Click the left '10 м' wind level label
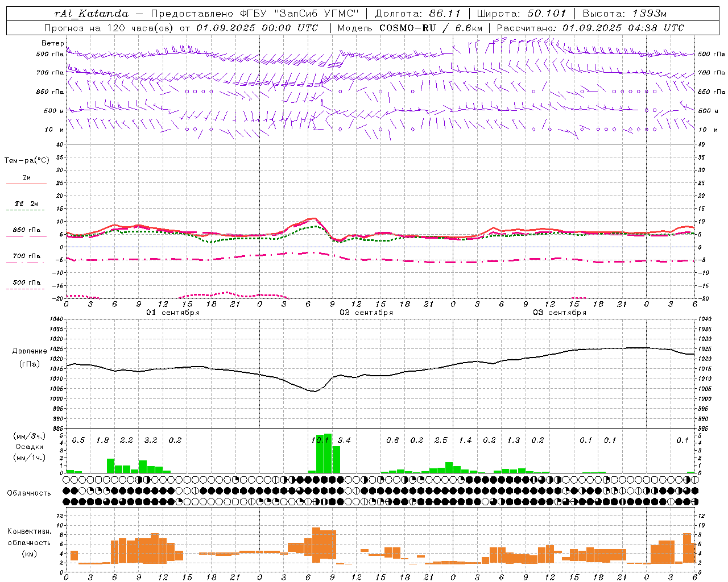Screen dimensions: 728x582 click(54, 130)
